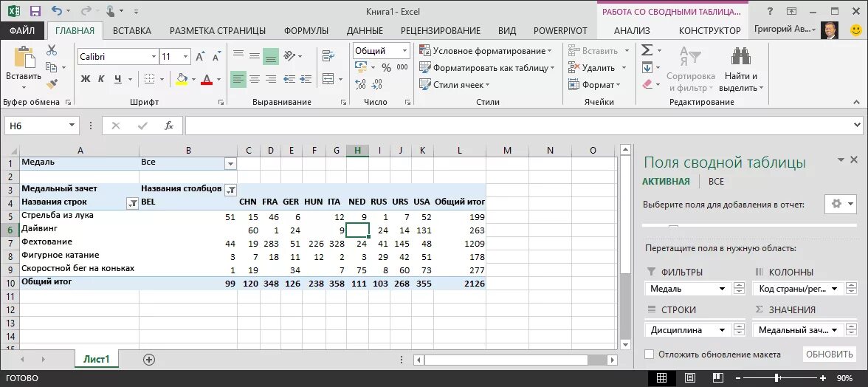Open pivot fields gear tools dropdown

click(840, 204)
